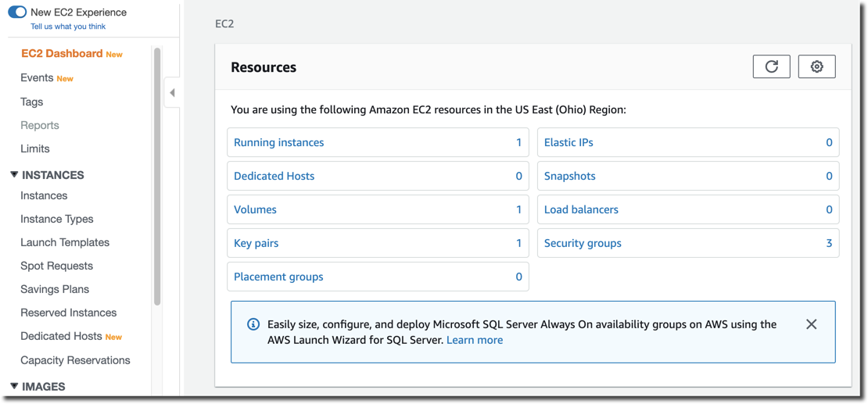This screenshot has height=404, width=868.
Task: Toggle the New EC2 Experience switch
Action: 17,12
